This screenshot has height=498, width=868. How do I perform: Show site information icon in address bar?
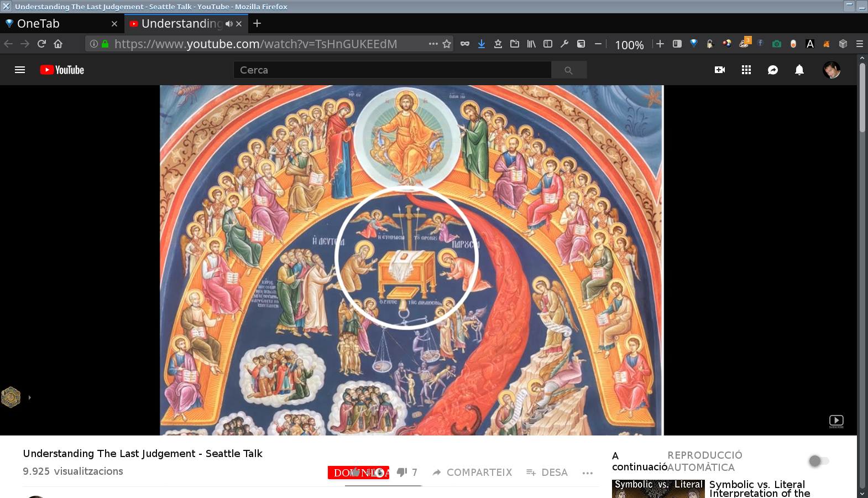(94, 44)
